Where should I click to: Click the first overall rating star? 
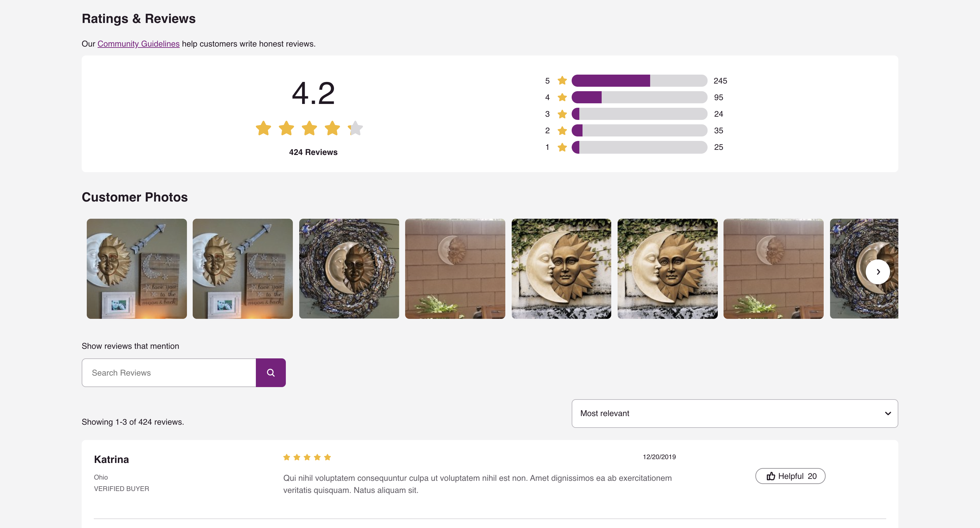click(x=263, y=128)
